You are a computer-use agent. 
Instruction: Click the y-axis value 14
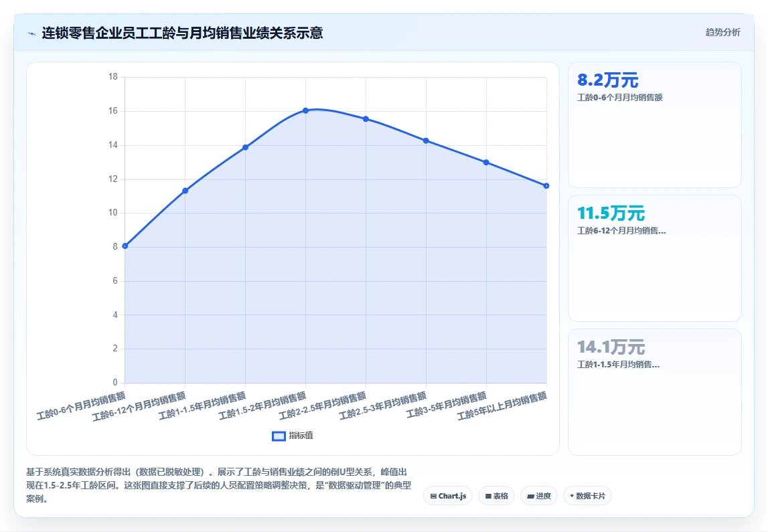coord(113,145)
